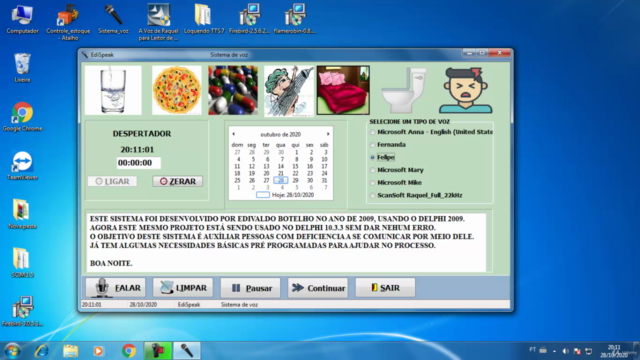
Task: Go to previous month in calendar
Action: [x=233, y=134]
